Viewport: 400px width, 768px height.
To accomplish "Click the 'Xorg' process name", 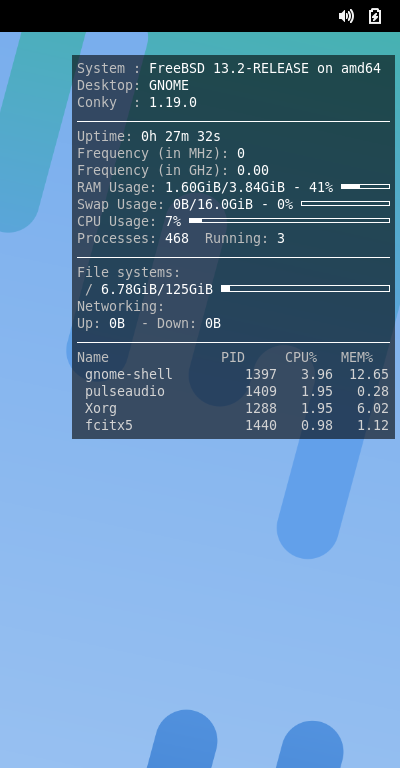I will tap(101, 408).
